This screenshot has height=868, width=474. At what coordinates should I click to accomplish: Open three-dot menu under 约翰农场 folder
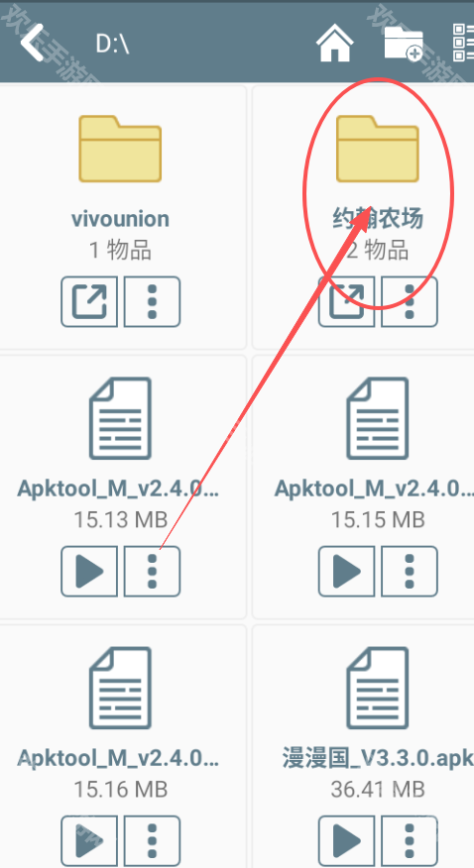(x=410, y=301)
